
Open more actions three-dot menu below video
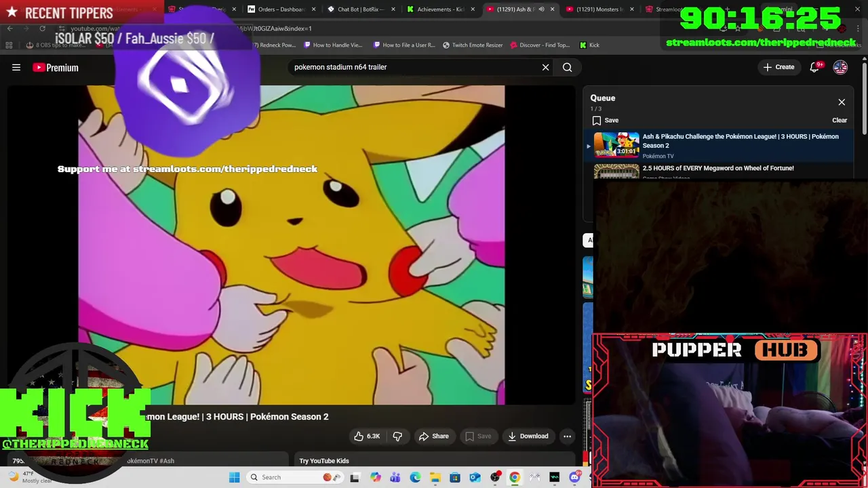(568, 436)
